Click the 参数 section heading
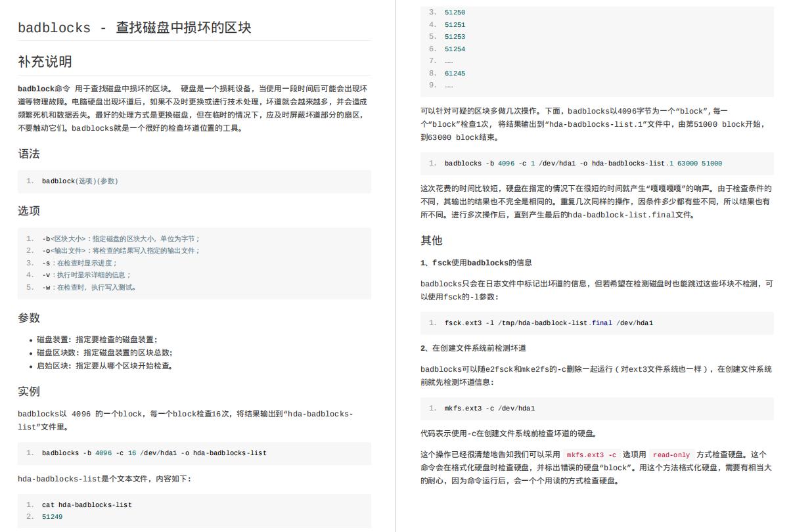 [x=29, y=319]
